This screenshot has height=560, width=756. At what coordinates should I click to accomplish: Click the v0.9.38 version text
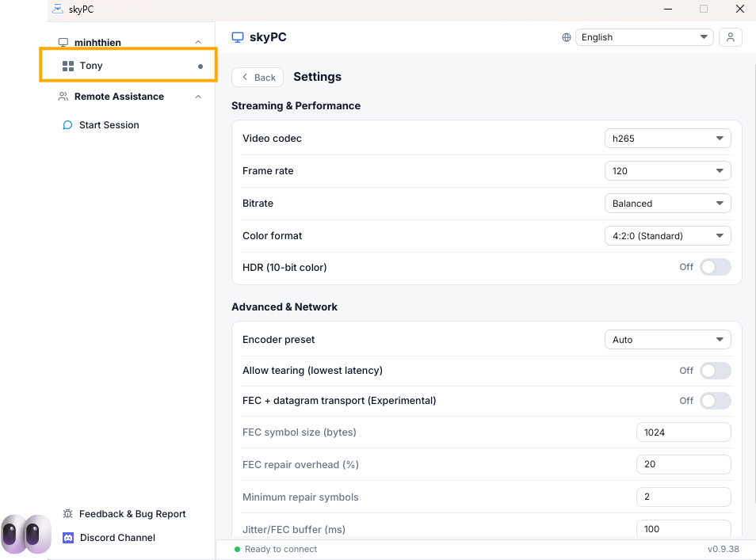click(724, 550)
